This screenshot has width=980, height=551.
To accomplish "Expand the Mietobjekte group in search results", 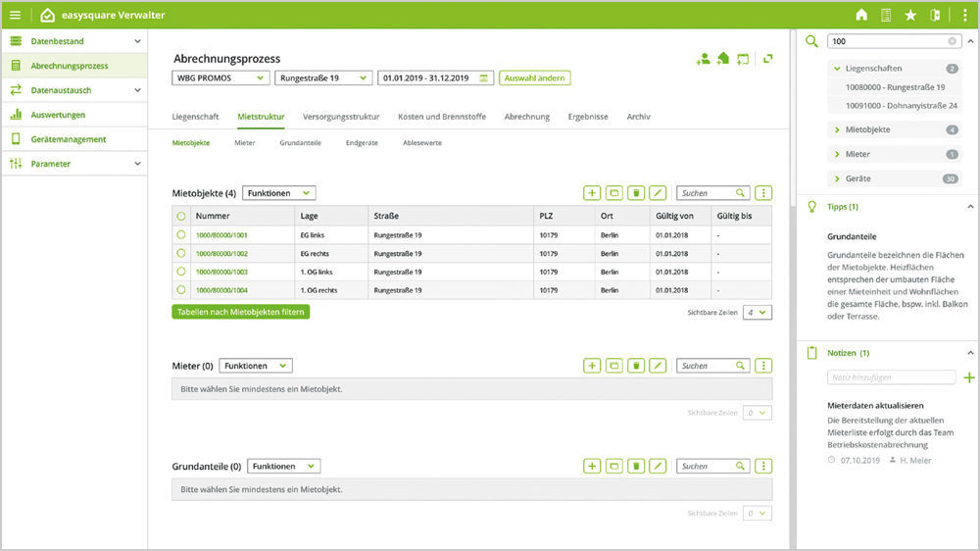I will click(837, 129).
